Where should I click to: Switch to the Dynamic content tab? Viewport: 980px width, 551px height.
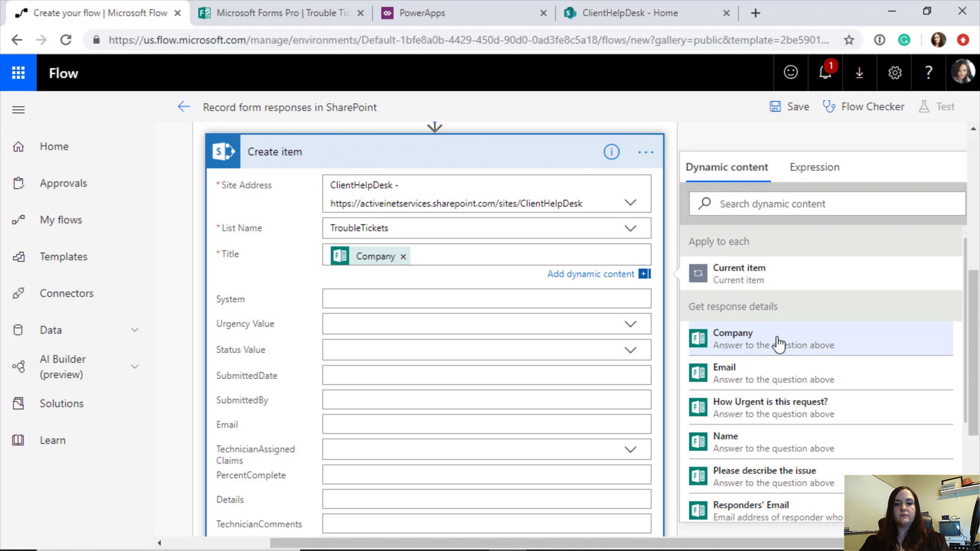tap(726, 167)
